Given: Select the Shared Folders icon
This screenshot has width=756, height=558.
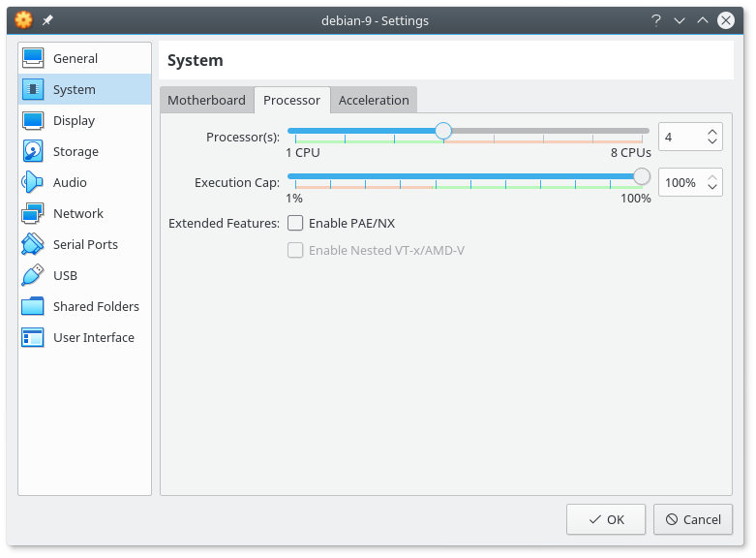Looking at the screenshot, I should point(33,306).
